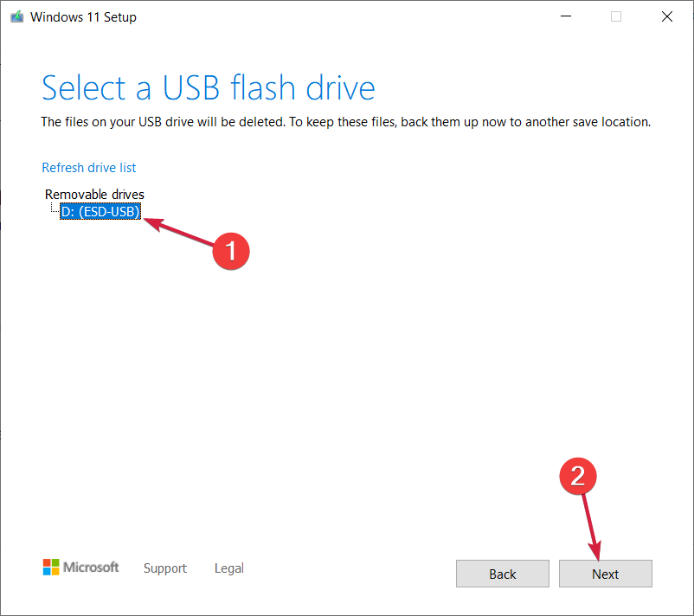Click the Select a USB flash drive heading

point(208,87)
